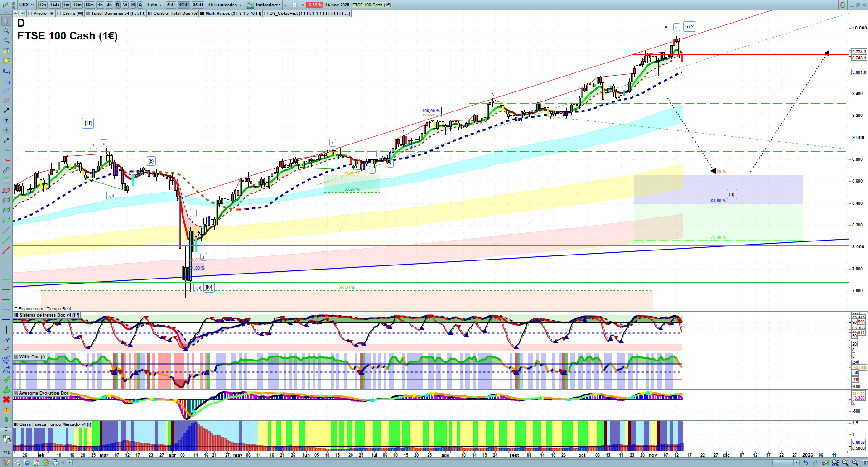Select the red rectangle drawing tool
The height and width of the screenshot is (467, 868).
[x=6, y=101]
